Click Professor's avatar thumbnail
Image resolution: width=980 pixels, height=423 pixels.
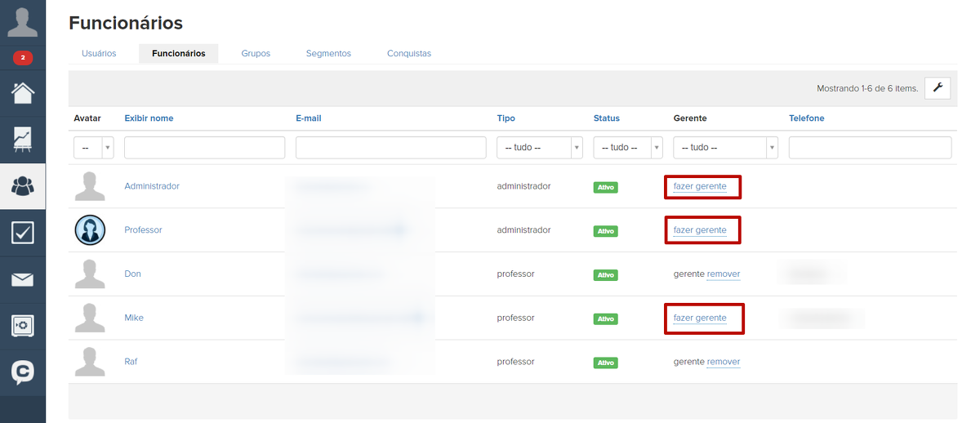(x=90, y=230)
